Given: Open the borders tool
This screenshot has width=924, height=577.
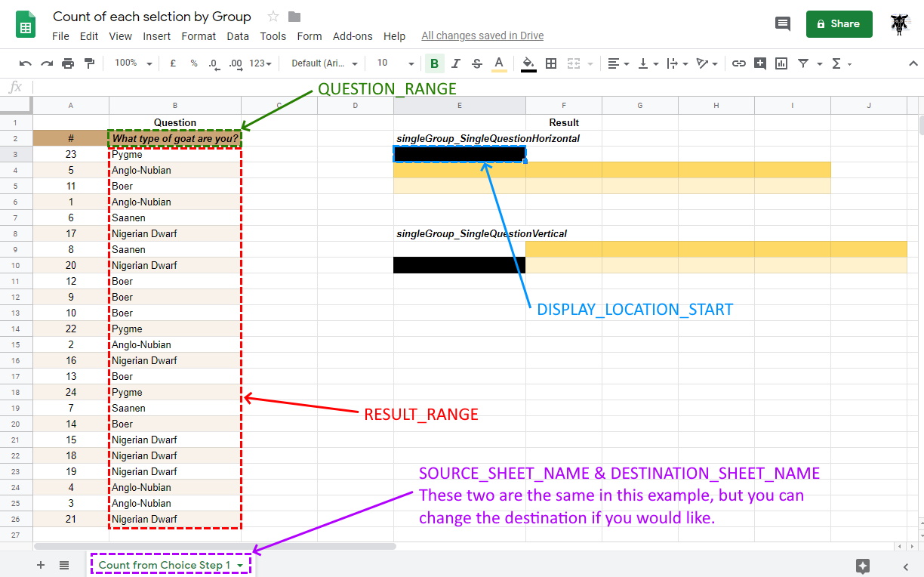Looking at the screenshot, I should [551, 63].
